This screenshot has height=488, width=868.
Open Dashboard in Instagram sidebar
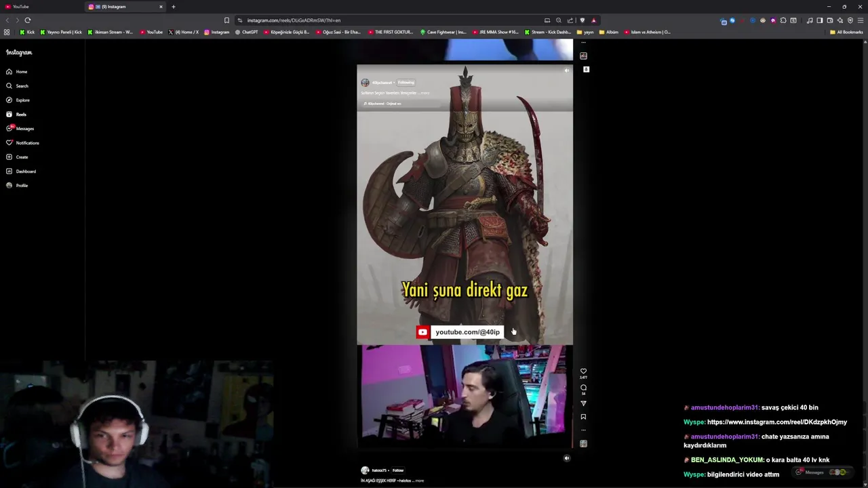point(21,171)
